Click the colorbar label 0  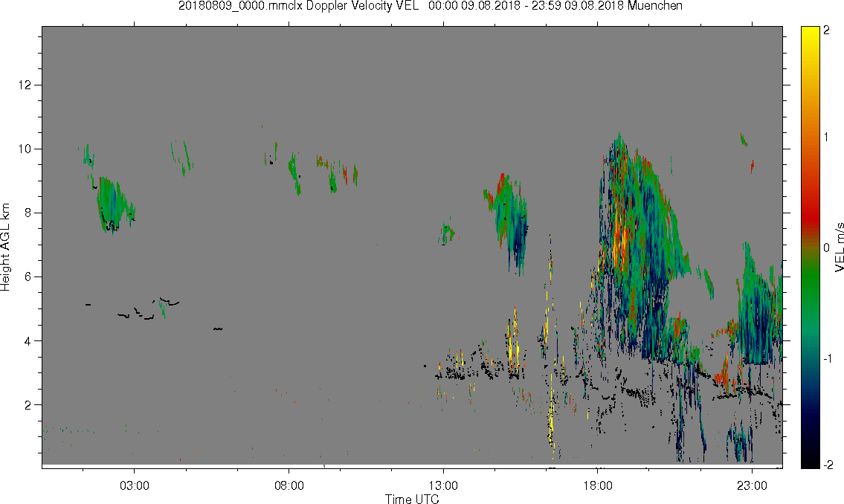click(826, 248)
